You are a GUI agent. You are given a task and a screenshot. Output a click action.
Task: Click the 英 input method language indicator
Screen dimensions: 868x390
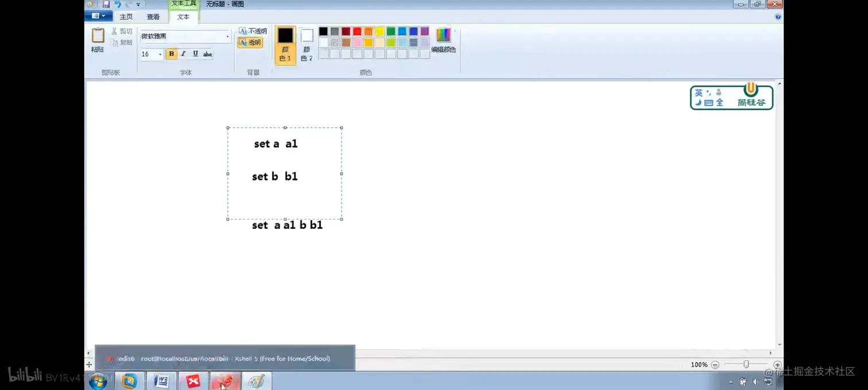tap(699, 92)
